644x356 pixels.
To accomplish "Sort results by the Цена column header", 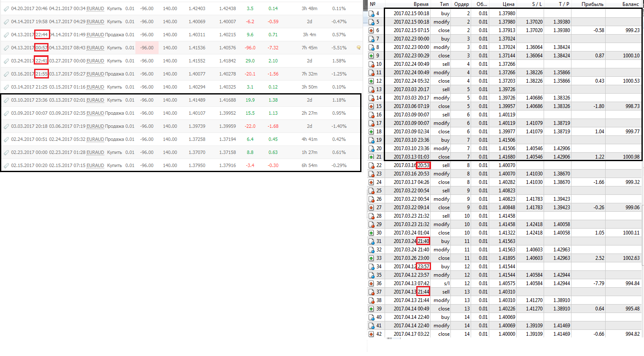I will point(509,4).
